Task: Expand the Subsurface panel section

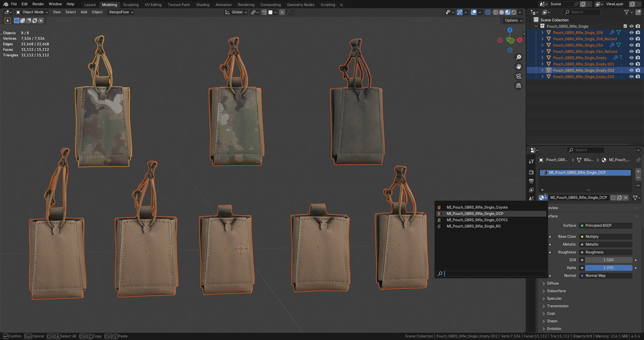Action: pos(556,291)
